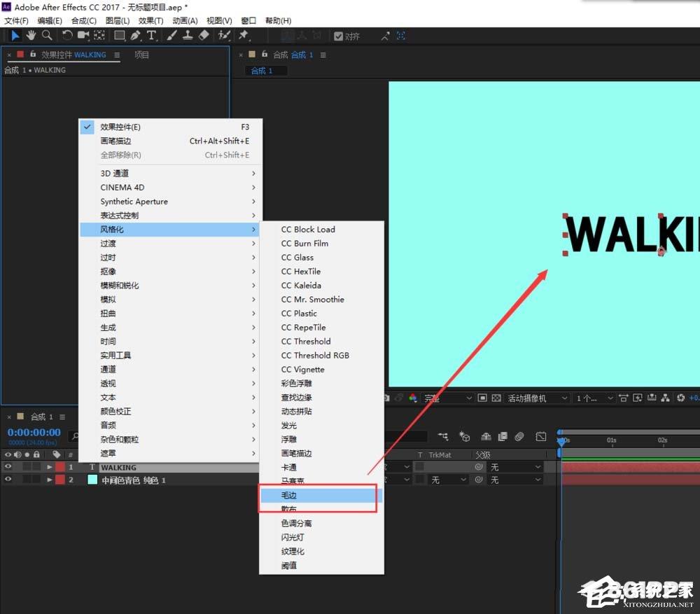Select the Rectangle shape tool
Screen dimensions: 700x614
tap(120, 35)
